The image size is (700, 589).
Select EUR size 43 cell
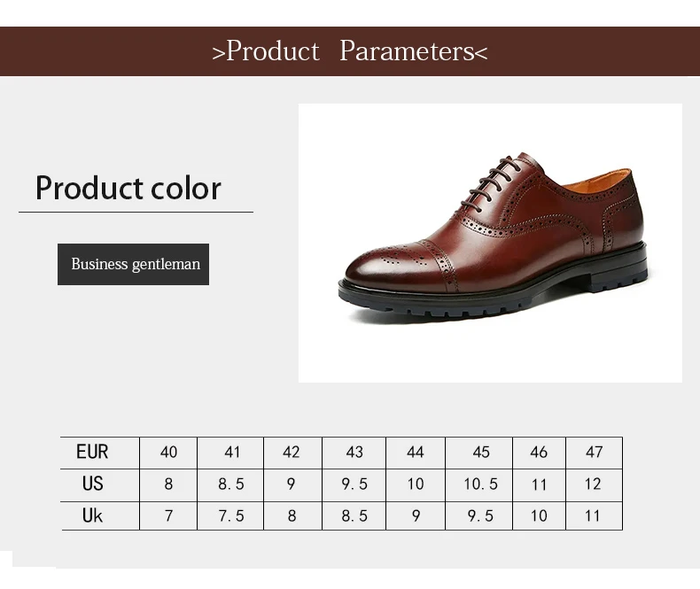[354, 453]
